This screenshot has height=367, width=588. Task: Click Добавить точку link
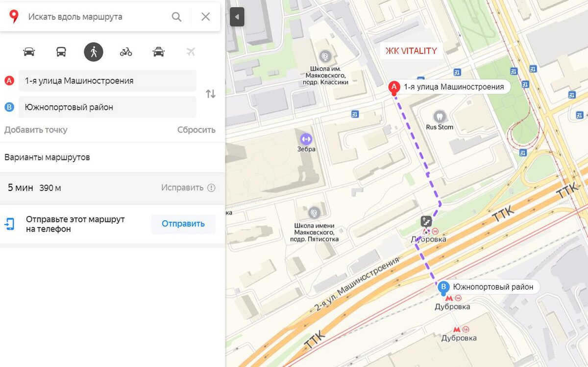coord(36,130)
